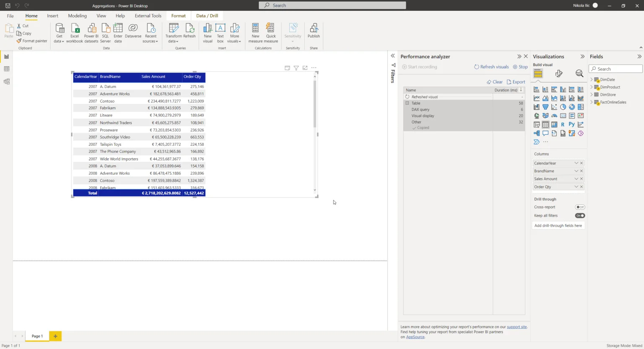Viewport: 644px width, 349px height.
Task: Open Model view in left sidebar
Action: coord(6,82)
